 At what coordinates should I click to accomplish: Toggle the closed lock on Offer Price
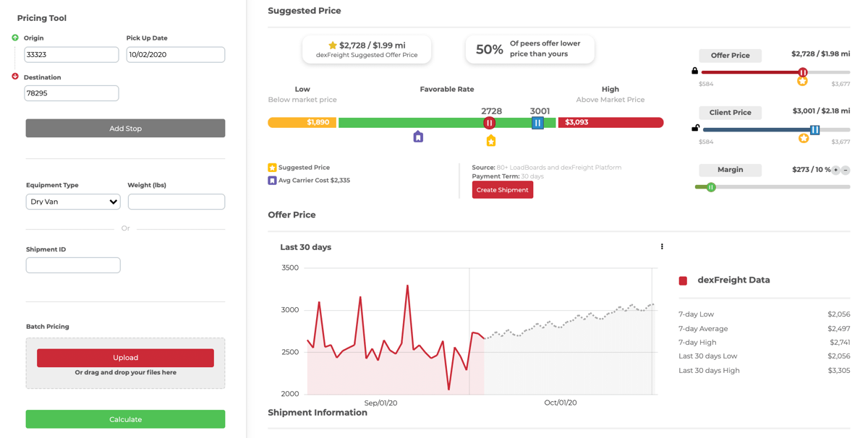point(695,71)
